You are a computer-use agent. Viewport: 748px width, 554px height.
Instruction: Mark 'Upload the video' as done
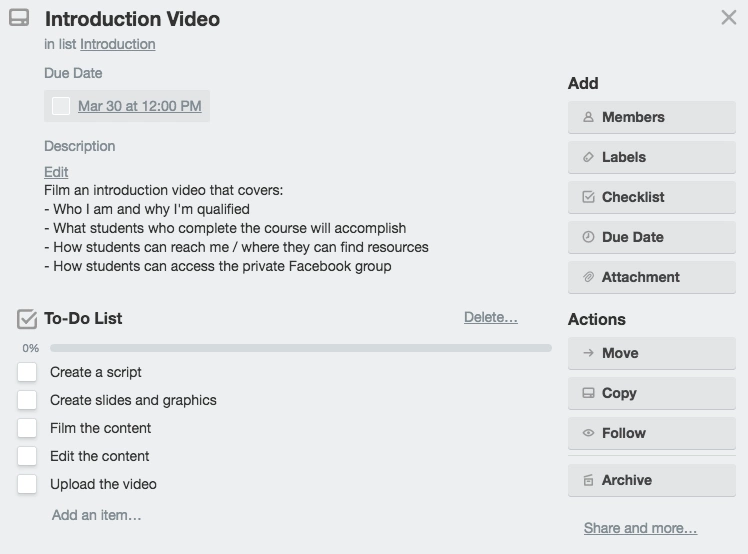click(27, 484)
